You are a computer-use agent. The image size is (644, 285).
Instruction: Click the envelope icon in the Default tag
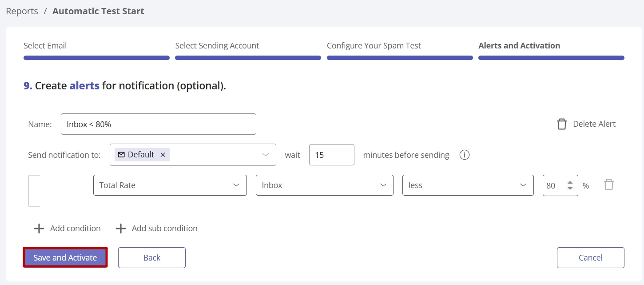(121, 155)
